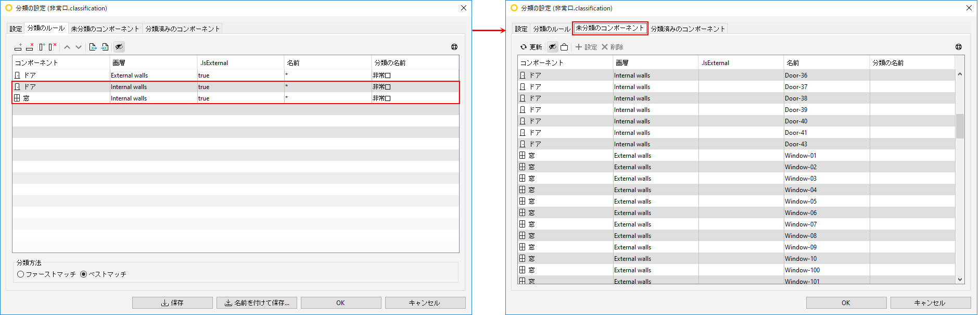This screenshot has width=980, height=315.
Task: Select the Window-05 row
Action: 736,201
